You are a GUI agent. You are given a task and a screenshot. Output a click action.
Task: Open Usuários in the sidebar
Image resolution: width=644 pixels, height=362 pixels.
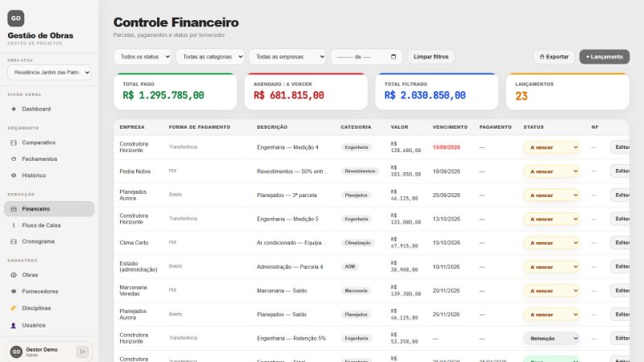coord(49,325)
